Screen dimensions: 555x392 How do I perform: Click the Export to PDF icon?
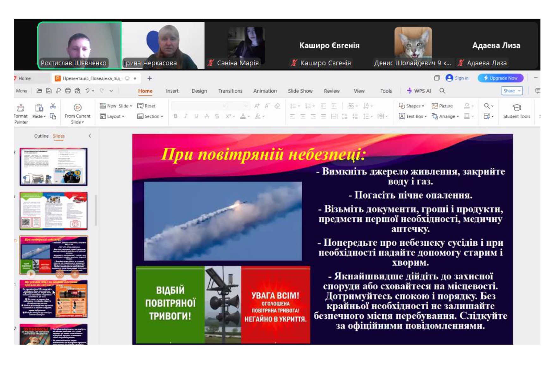click(x=58, y=91)
